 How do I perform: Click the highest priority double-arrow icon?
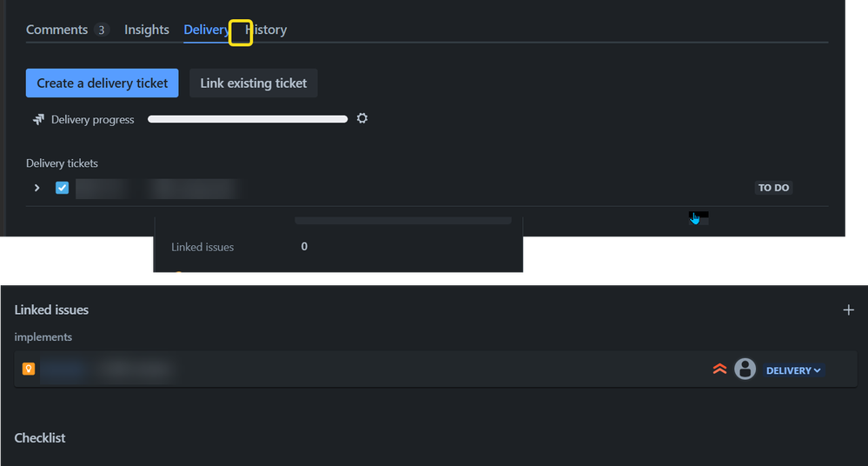pyautogui.click(x=719, y=369)
